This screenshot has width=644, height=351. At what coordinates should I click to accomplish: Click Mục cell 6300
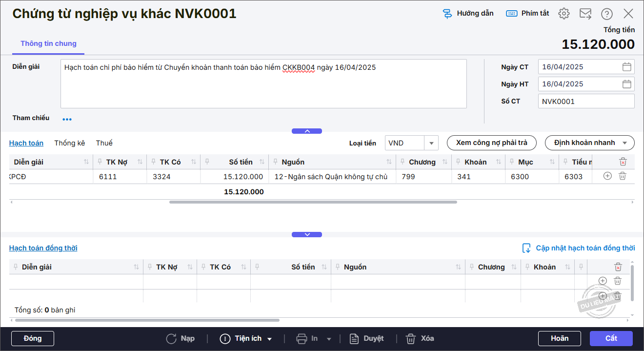532,177
